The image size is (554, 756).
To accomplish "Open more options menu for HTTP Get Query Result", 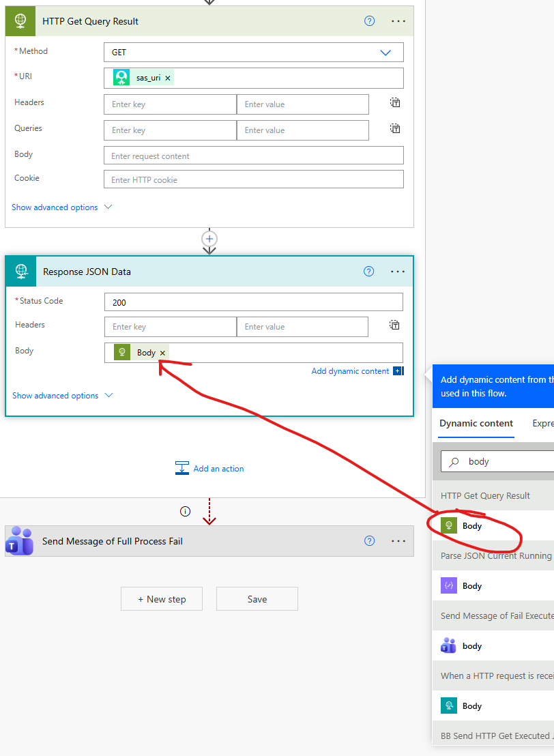I will [398, 21].
